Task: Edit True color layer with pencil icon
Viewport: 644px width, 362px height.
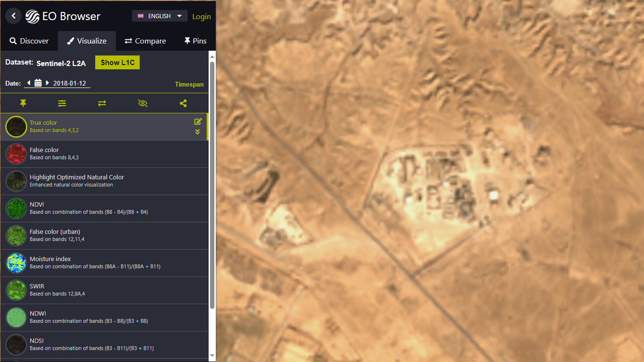Action: [198, 121]
